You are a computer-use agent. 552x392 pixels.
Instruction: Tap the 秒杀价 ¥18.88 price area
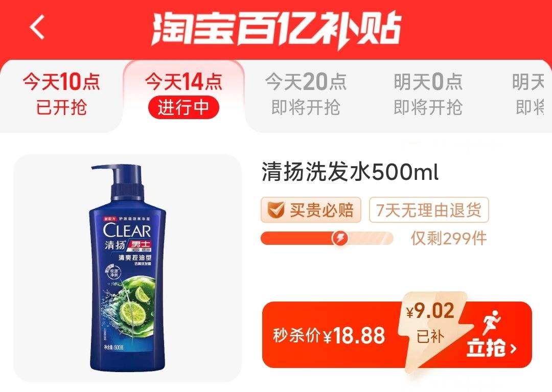pyautogui.click(x=329, y=335)
